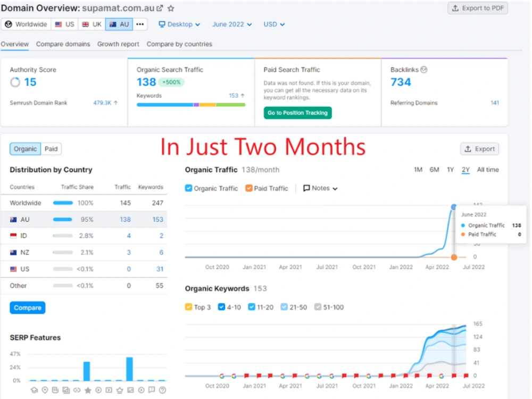This screenshot has width=532, height=399.
Task: Toggle the 21-50 keywords checkbox
Action: click(x=284, y=307)
